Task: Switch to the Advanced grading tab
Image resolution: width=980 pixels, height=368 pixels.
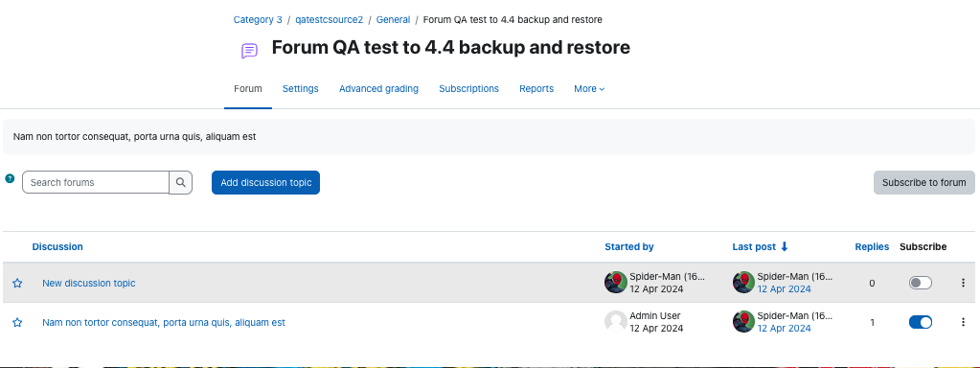Action: click(378, 89)
